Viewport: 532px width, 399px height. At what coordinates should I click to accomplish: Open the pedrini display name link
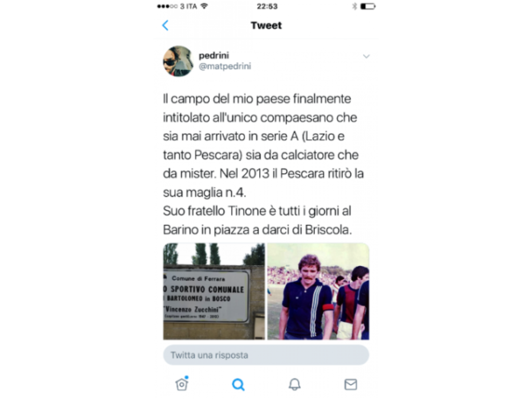(x=214, y=55)
